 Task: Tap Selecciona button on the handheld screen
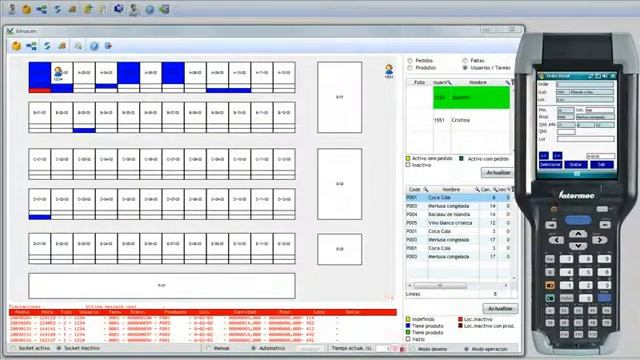550,164
